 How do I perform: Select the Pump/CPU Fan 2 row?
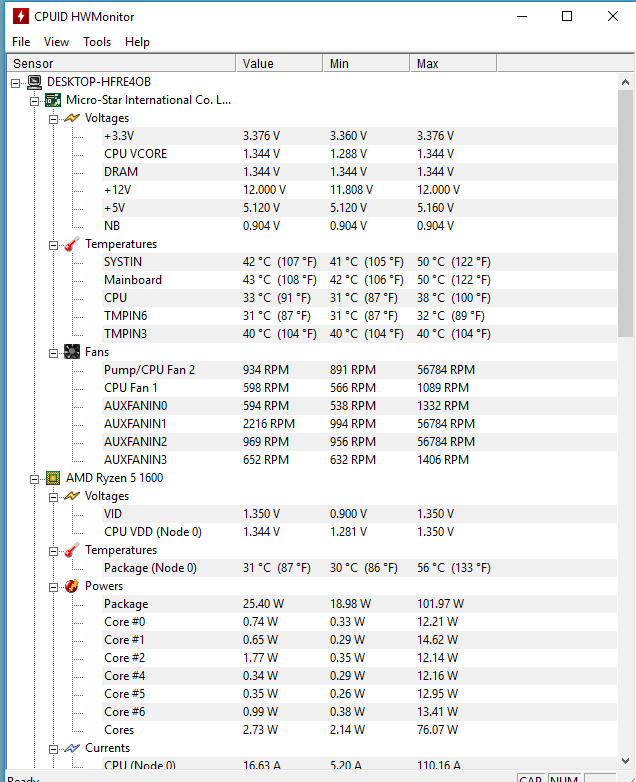click(359, 370)
